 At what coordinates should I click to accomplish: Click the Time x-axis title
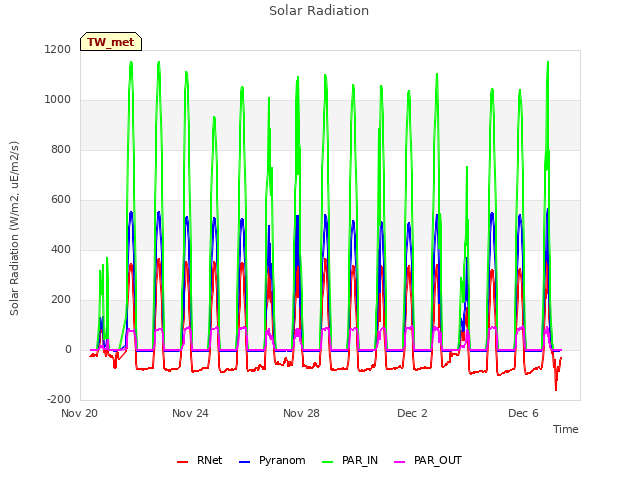pos(566,429)
